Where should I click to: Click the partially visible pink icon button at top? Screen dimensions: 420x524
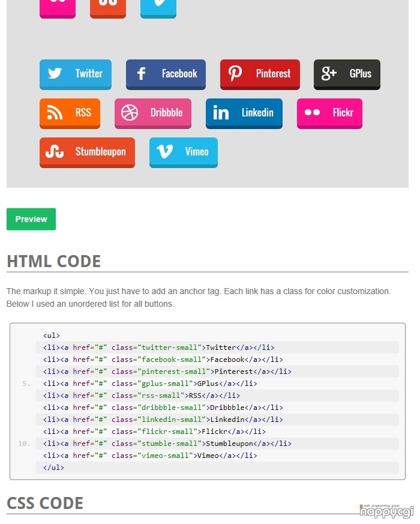click(x=58, y=8)
